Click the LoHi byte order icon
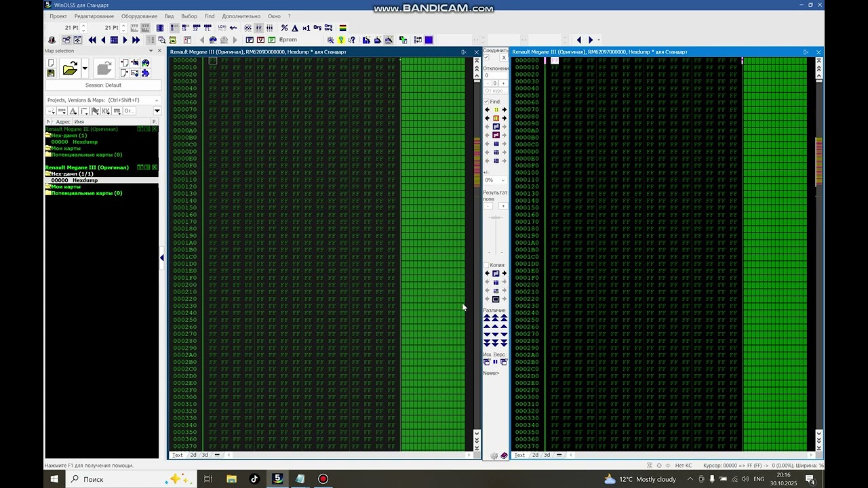The image size is (868, 488). [x=222, y=28]
